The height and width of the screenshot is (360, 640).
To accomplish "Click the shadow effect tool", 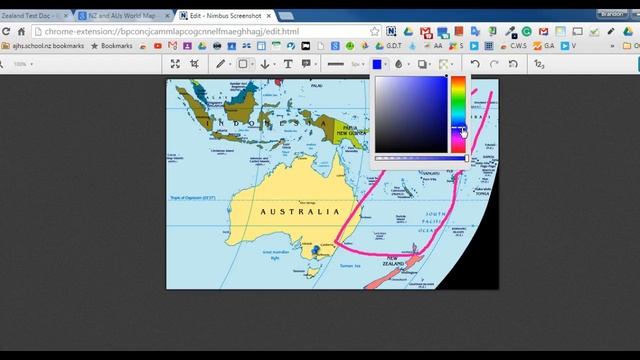I will tap(422, 64).
